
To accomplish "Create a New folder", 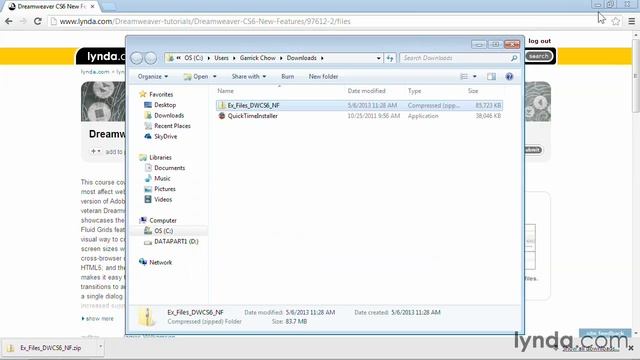I will pos(323,76).
